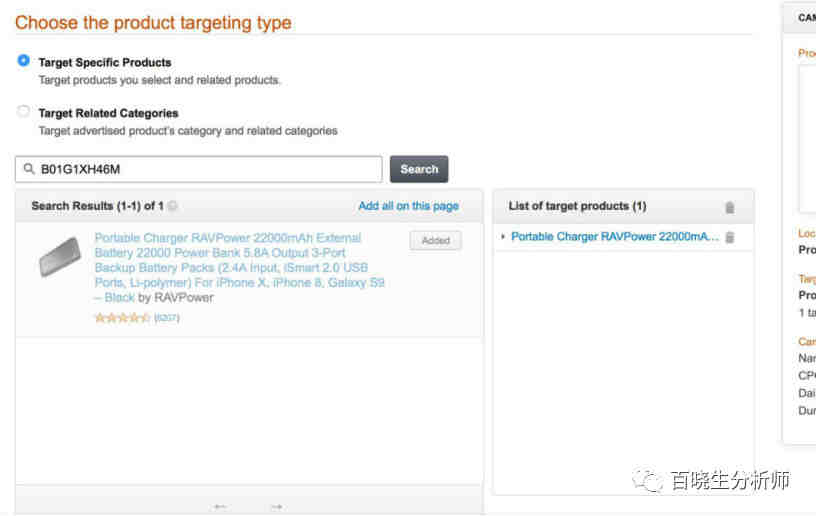Click the magnifying glass search icon
Viewport: 816px width, 516px height.
tap(29, 169)
